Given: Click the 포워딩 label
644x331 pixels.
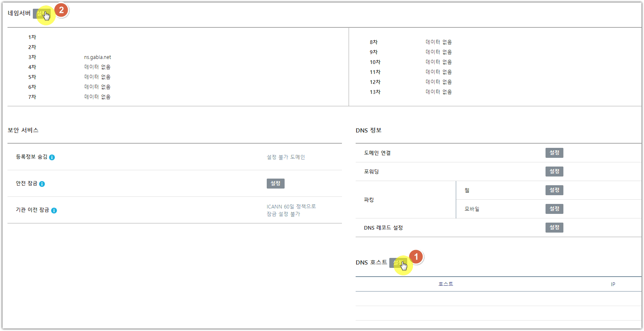Looking at the screenshot, I should click(x=371, y=172).
